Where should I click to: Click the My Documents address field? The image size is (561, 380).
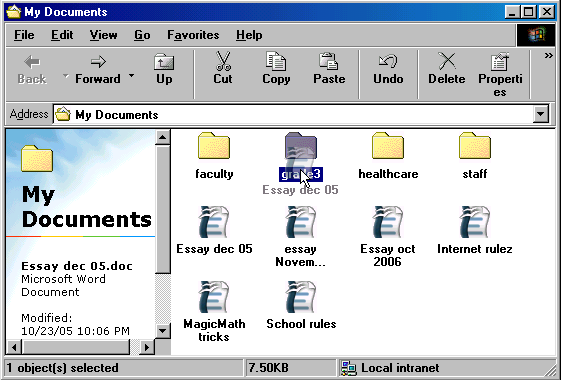[293, 115]
